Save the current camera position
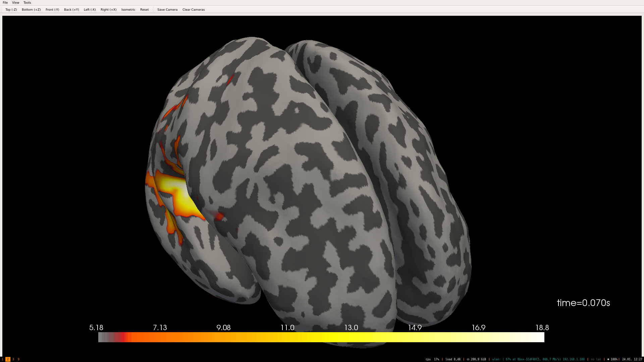 click(167, 9)
